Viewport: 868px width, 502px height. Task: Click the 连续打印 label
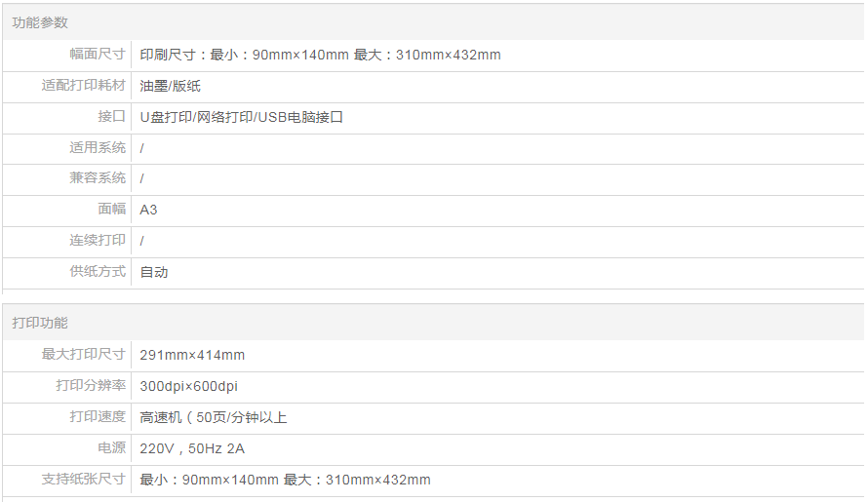click(x=98, y=241)
